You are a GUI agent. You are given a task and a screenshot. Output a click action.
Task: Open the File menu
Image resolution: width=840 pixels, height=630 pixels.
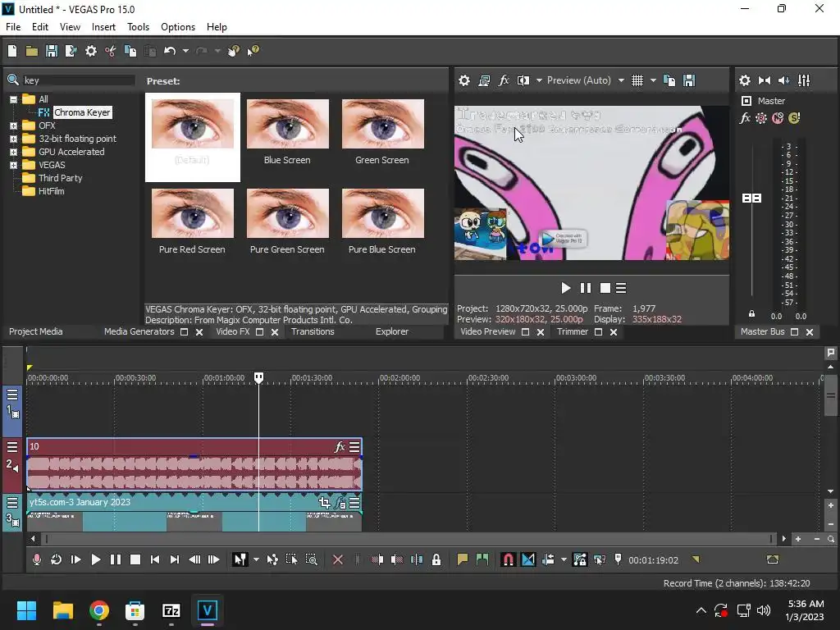pos(13,27)
